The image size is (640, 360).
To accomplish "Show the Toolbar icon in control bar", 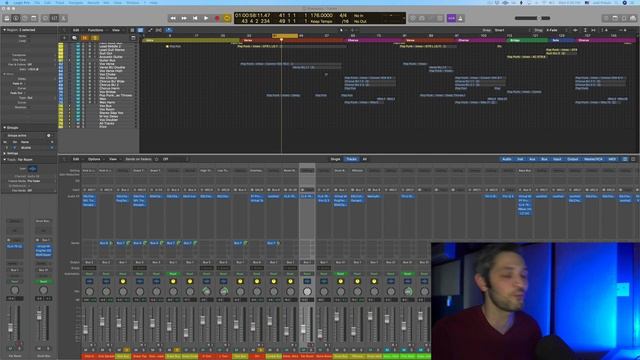I will tap(34, 18).
